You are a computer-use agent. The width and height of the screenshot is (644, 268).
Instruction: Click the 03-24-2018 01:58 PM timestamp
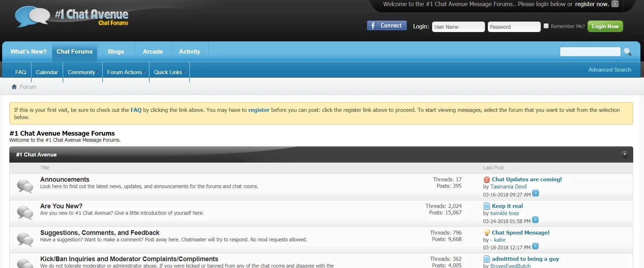507,221
